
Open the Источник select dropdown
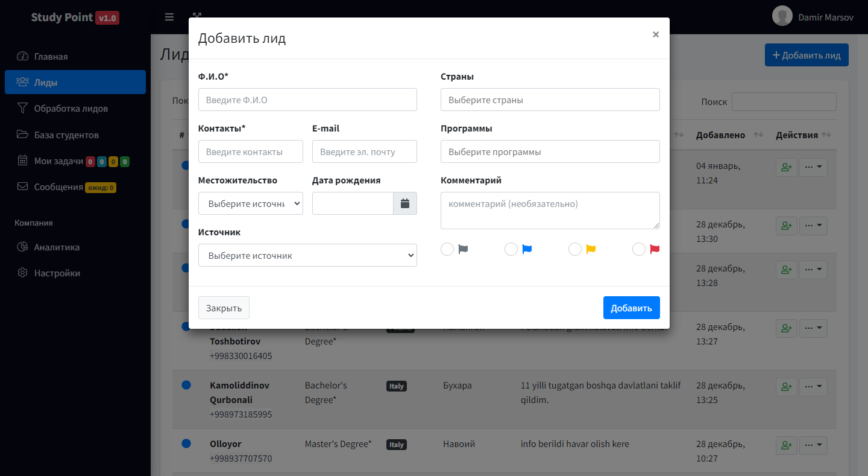307,255
